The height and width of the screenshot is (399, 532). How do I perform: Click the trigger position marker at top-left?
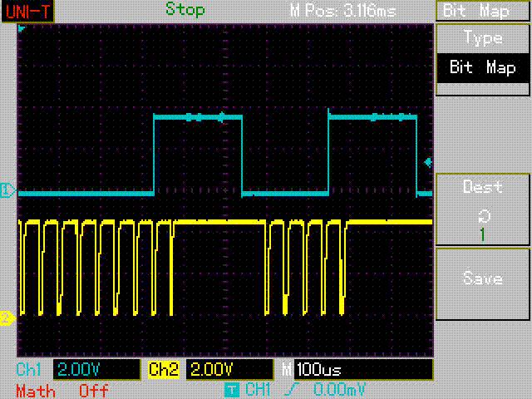pos(22,28)
